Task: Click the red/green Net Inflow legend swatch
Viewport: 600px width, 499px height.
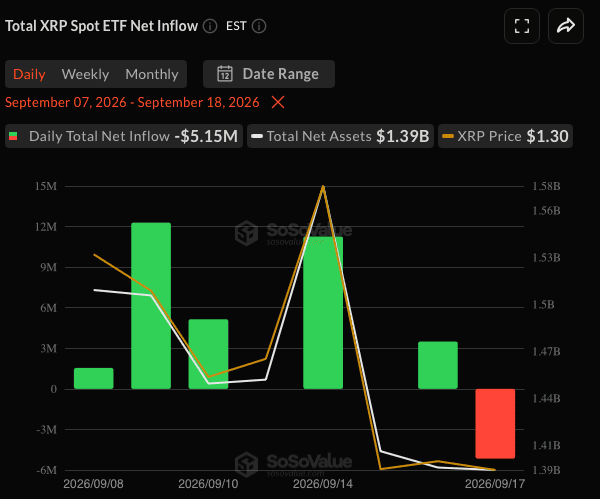Action: 13,136
